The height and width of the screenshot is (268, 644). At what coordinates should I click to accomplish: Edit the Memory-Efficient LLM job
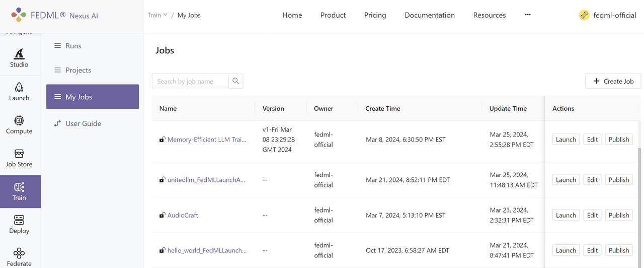pos(593,140)
